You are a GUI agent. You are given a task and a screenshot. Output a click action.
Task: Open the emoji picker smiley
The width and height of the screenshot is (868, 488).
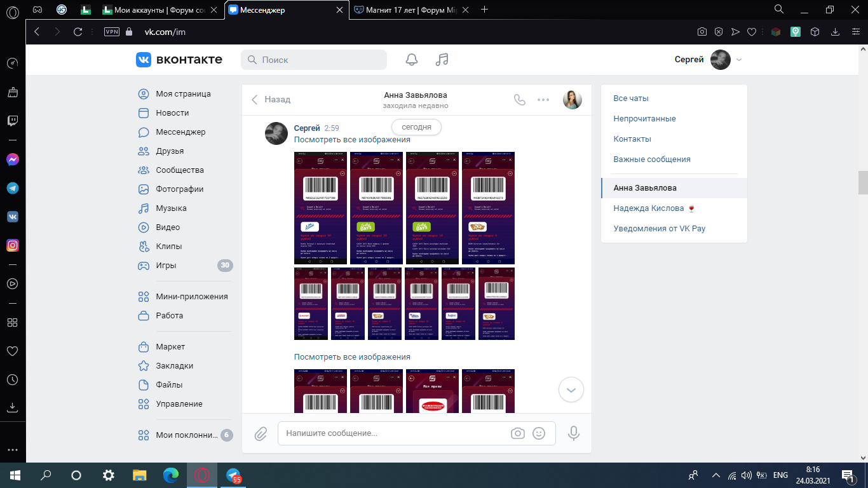coord(539,433)
